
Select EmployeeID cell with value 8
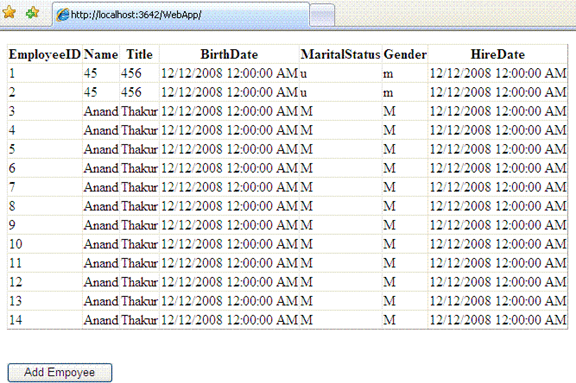coord(45,206)
